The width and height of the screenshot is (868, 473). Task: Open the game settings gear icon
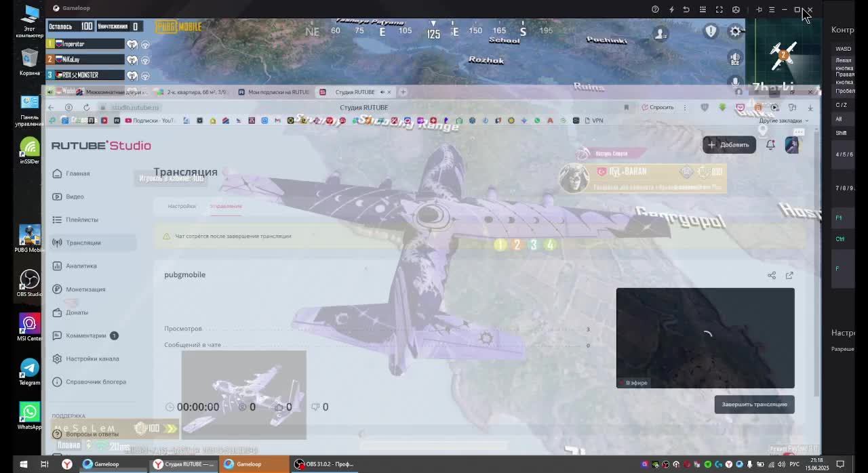736,31
